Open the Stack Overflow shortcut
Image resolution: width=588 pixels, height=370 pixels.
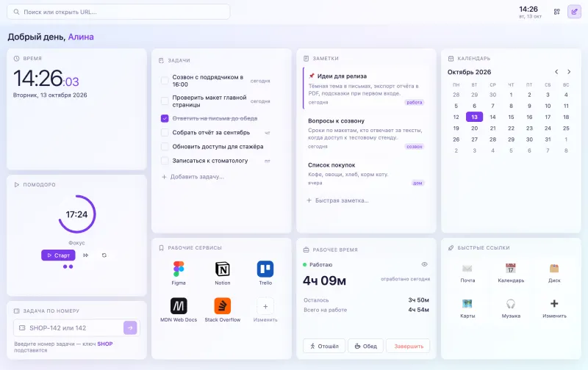click(x=223, y=310)
